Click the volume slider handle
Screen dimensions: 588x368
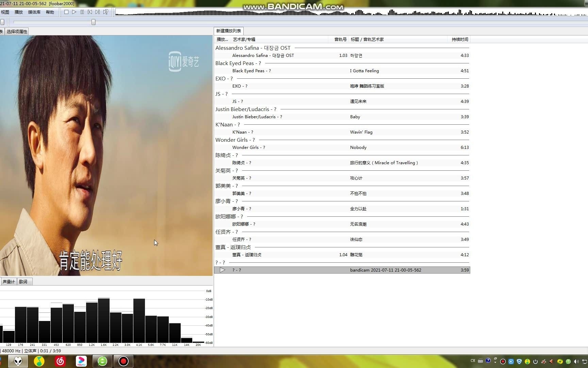(2, 22)
